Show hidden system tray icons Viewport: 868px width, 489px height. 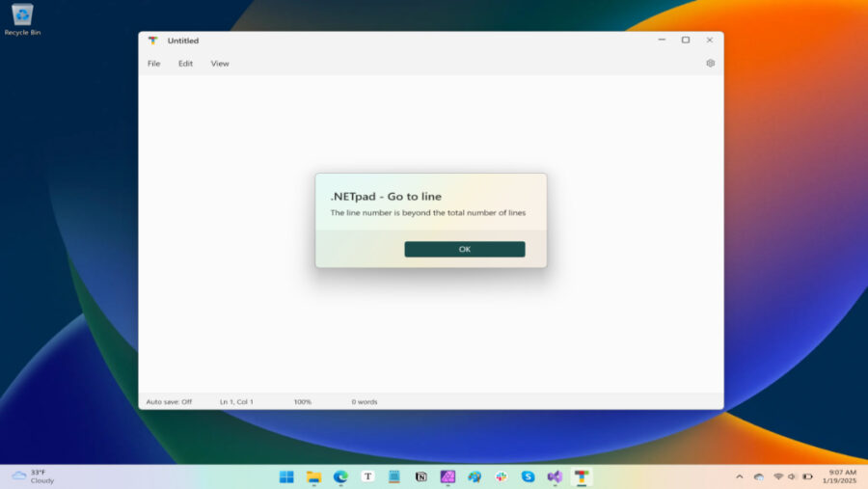(x=740, y=476)
